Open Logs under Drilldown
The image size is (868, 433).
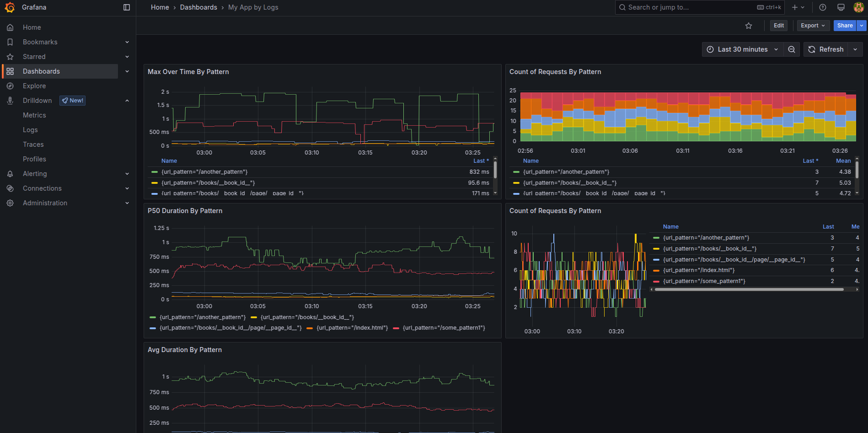(30, 130)
